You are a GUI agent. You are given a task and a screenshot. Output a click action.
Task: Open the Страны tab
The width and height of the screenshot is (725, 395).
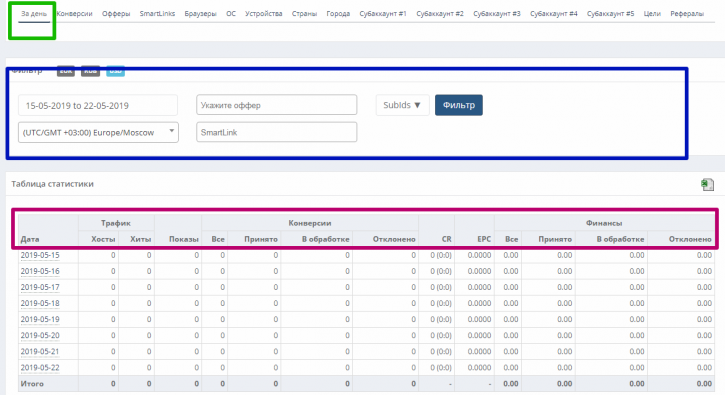(304, 14)
